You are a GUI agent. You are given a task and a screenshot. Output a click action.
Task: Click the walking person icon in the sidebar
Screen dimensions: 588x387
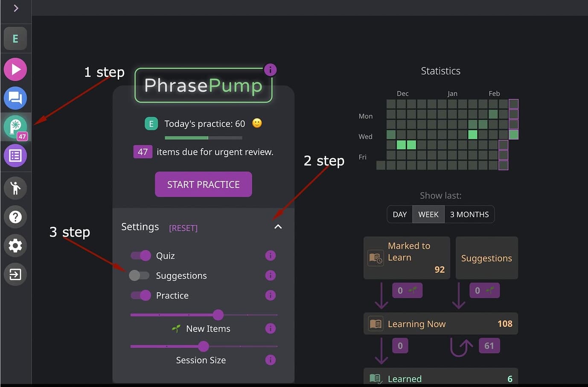pos(15,188)
